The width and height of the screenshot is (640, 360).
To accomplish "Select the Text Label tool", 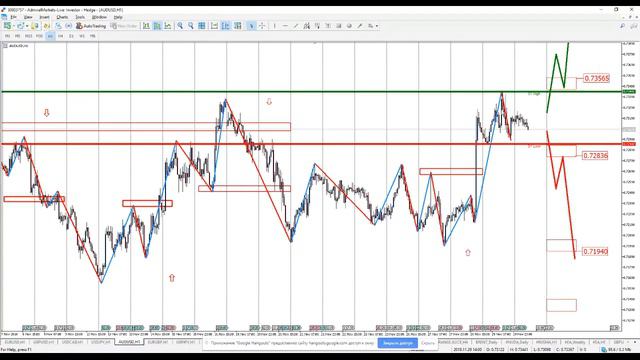I will click(x=338, y=26).
